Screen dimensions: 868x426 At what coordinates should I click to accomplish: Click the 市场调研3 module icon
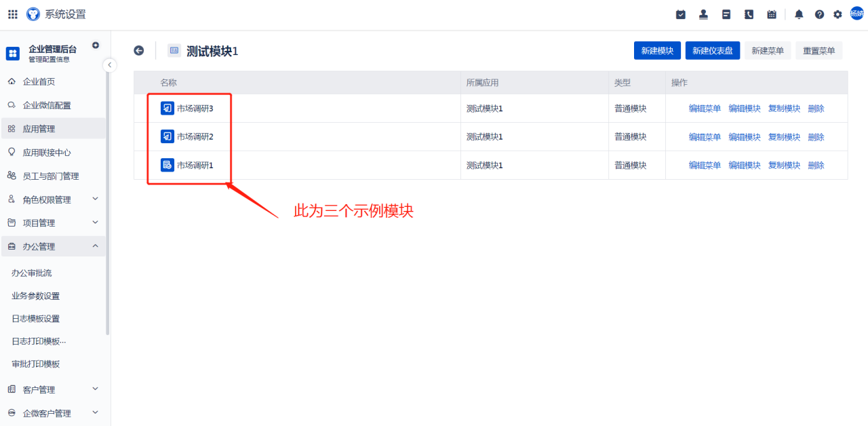tap(167, 108)
